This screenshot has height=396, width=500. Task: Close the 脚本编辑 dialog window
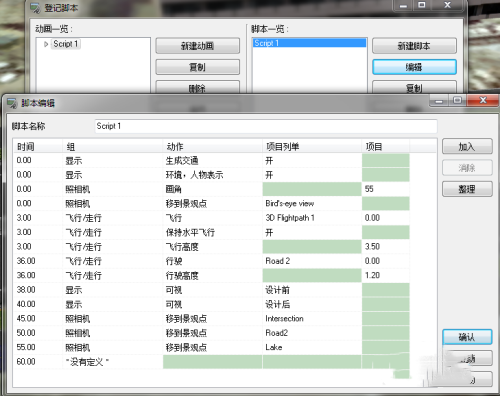click(483, 100)
